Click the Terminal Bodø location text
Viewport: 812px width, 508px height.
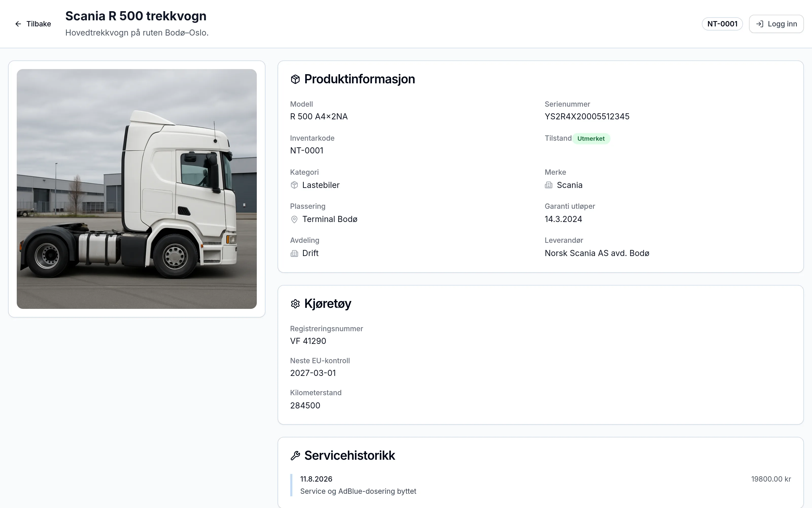(x=330, y=219)
